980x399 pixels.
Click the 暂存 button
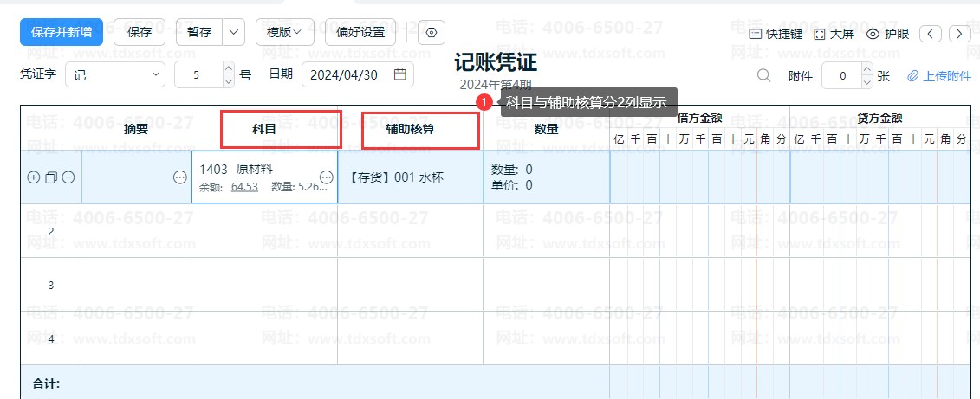pyautogui.click(x=198, y=32)
